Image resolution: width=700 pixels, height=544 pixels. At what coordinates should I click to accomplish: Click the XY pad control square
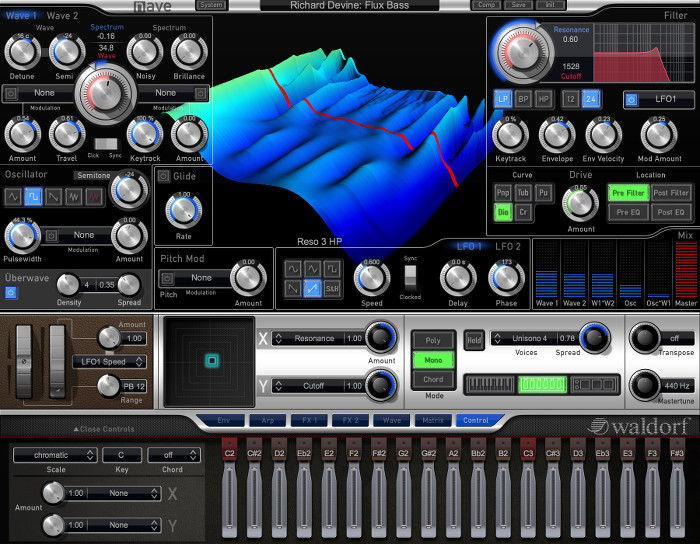(x=212, y=360)
